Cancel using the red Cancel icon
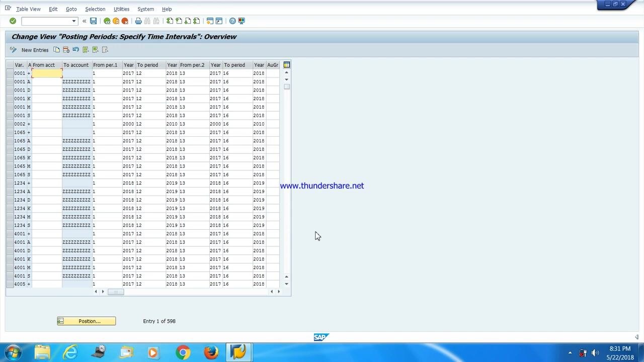This screenshot has height=362, width=644. click(x=125, y=21)
